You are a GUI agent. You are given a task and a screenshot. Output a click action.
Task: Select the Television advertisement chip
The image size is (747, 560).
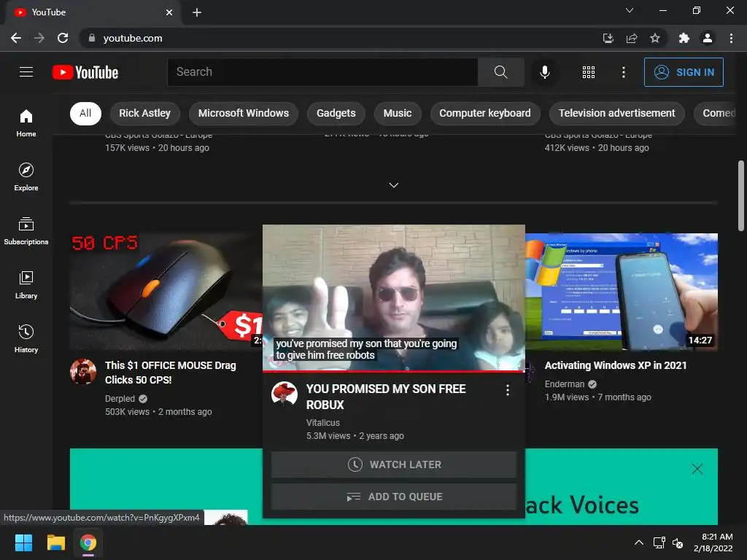617,113
